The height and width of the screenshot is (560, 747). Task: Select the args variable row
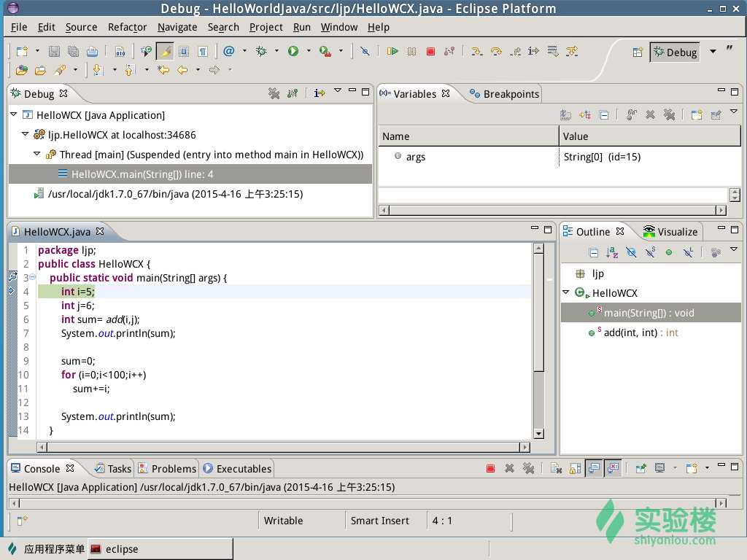[560, 157]
